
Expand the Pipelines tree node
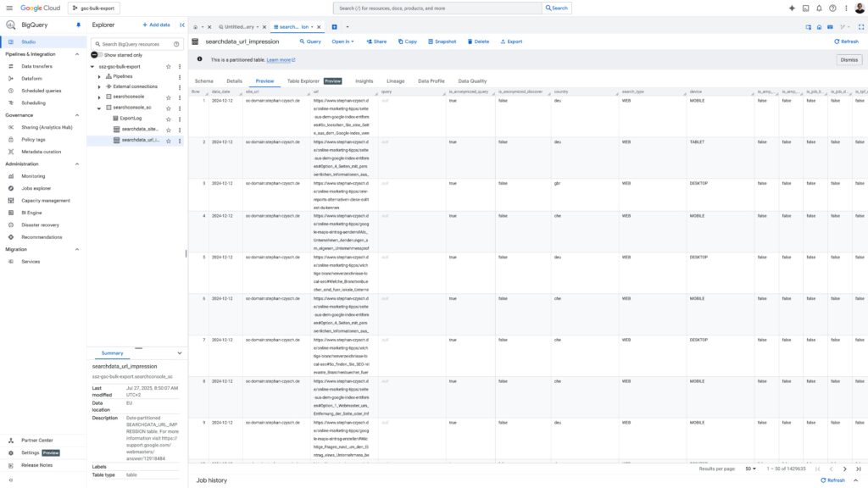click(x=99, y=76)
